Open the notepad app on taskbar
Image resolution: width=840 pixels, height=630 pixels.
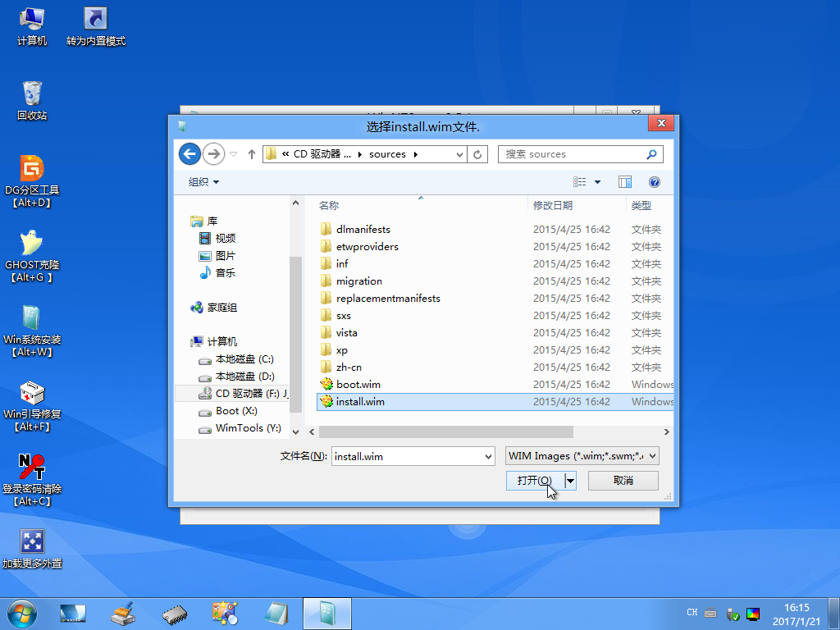pyautogui.click(x=276, y=614)
